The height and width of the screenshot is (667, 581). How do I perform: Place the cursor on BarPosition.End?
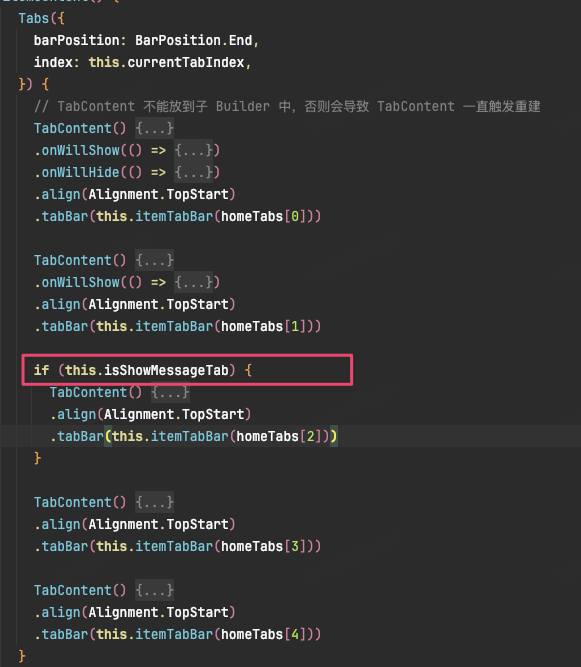coord(194,40)
